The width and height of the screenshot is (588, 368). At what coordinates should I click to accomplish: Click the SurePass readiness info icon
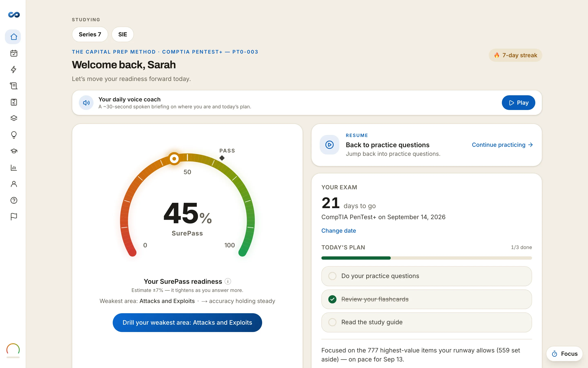click(228, 281)
